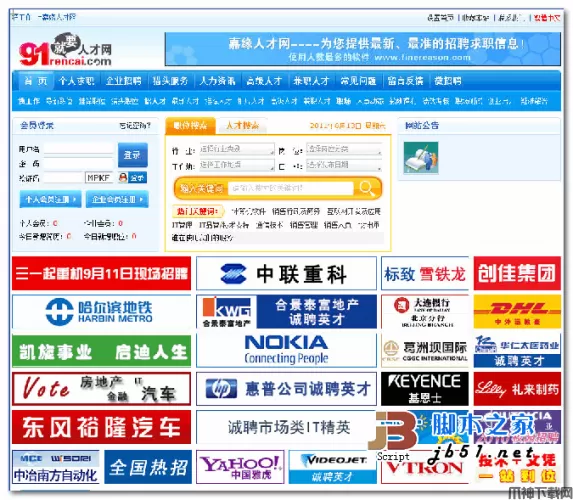Click the 销售管理 hot keyword
Image resolution: width=573 pixels, height=500 pixels.
[304, 225]
